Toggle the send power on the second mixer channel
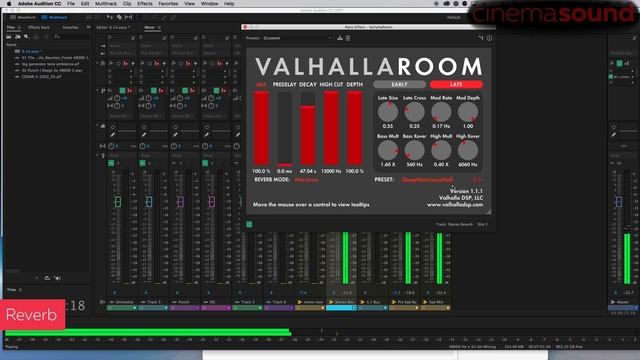 click(x=154, y=90)
